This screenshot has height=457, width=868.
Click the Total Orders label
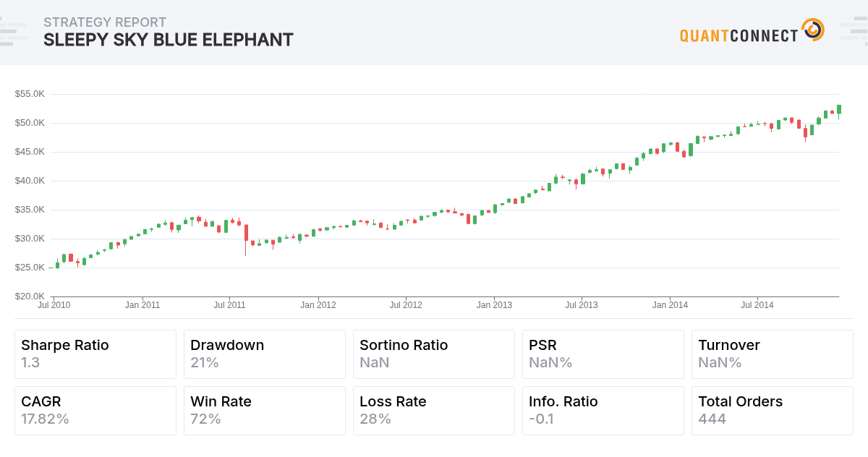click(741, 402)
